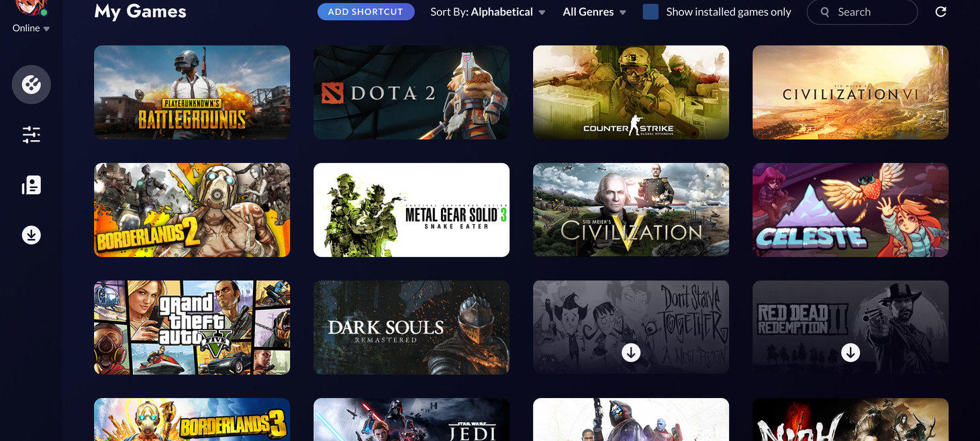Open the settings sliders sidebar icon
The width and height of the screenshot is (980, 441).
click(x=31, y=135)
